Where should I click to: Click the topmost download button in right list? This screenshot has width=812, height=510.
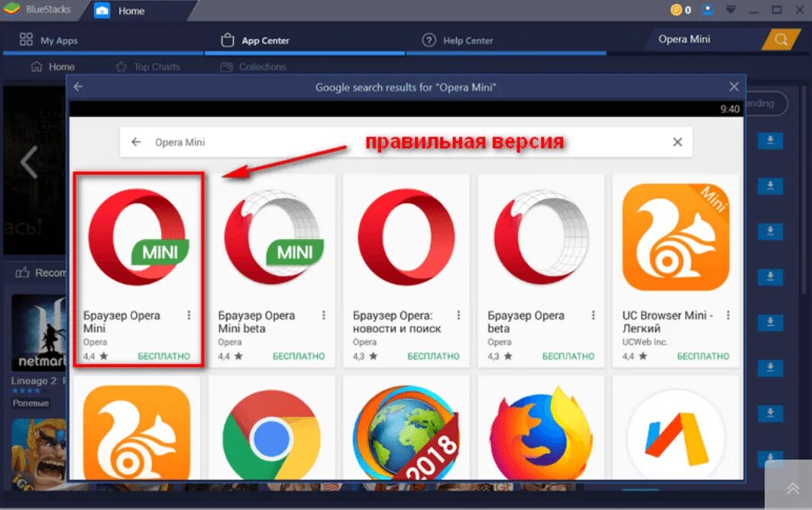pos(770,140)
